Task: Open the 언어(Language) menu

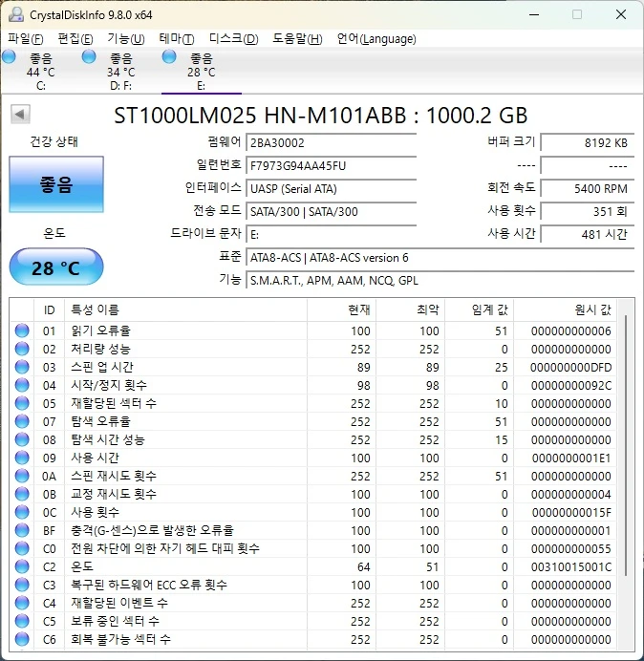Action: (376, 39)
